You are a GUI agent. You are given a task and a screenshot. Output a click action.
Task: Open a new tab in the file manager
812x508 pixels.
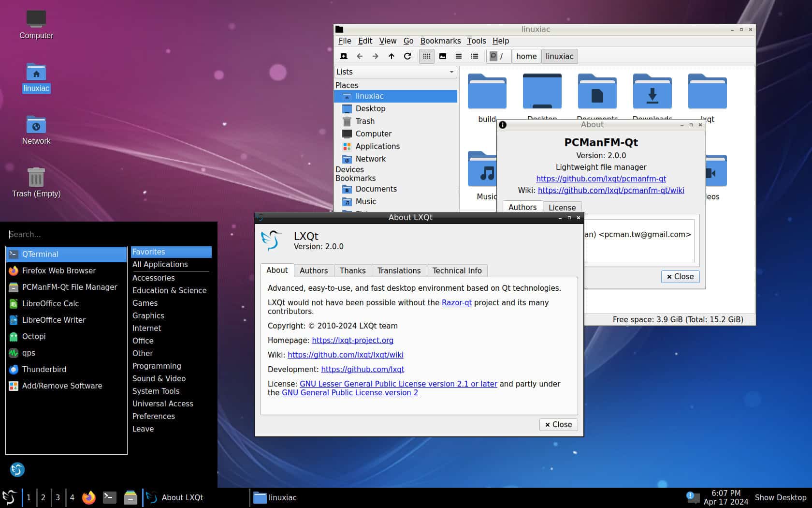(344, 56)
